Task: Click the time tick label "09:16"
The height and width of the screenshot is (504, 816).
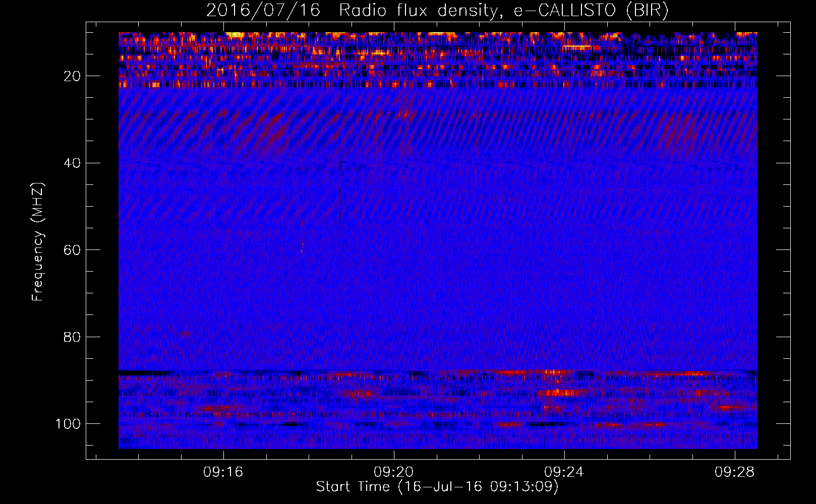Action: (223, 472)
